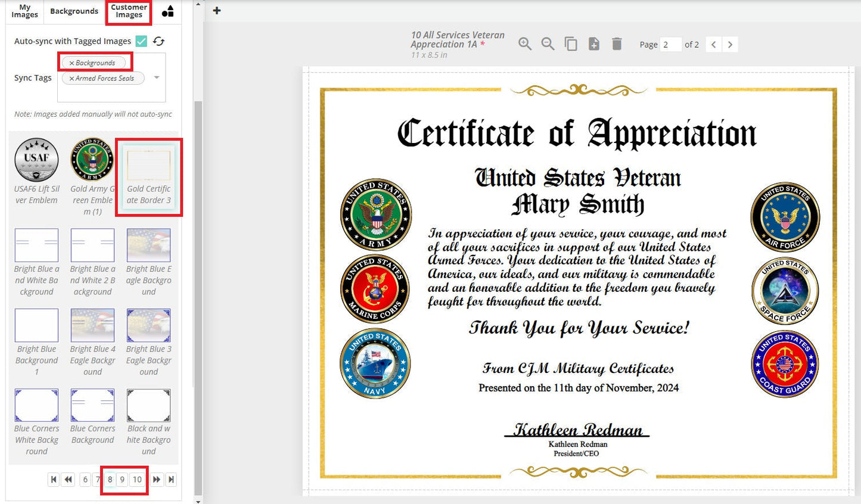Go to image page 6
The height and width of the screenshot is (504, 861).
[85, 480]
